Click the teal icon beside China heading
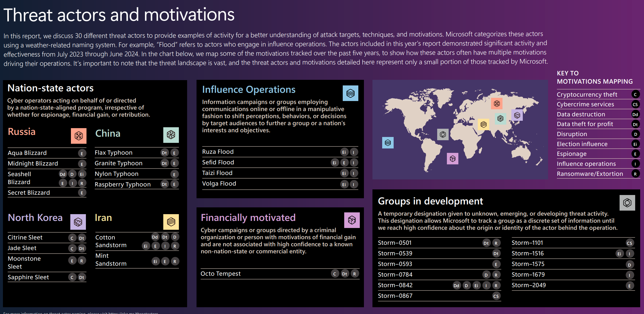 tap(171, 135)
